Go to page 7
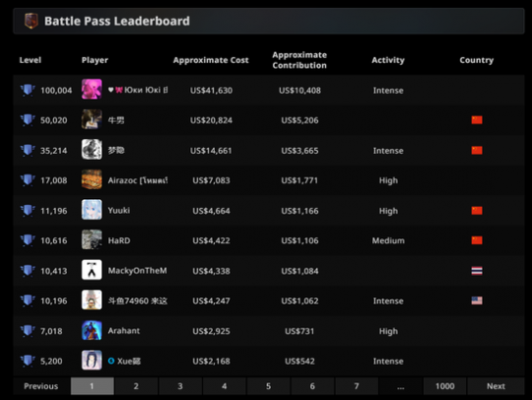The width and height of the screenshot is (532, 400). coord(357,386)
